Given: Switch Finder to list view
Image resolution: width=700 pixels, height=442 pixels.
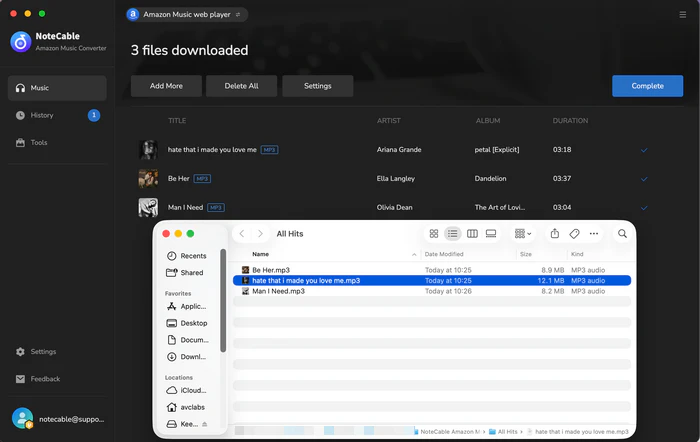Looking at the screenshot, I should (x=453, y=234).
